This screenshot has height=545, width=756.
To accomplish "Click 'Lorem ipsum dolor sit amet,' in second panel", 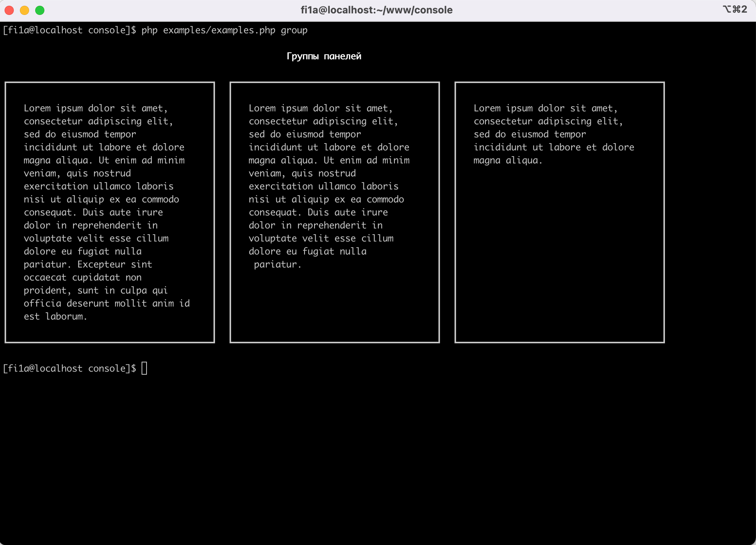I will coord(321,108).
